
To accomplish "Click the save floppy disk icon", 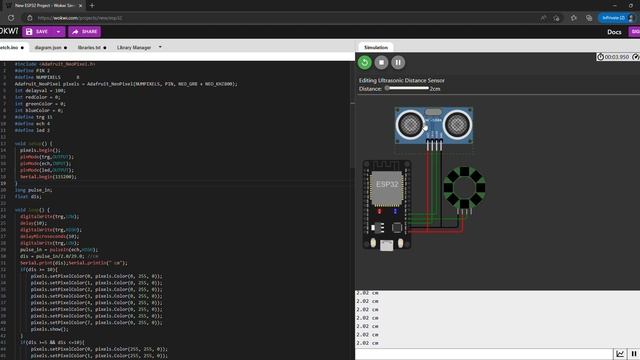I will [x=29, y=32].
